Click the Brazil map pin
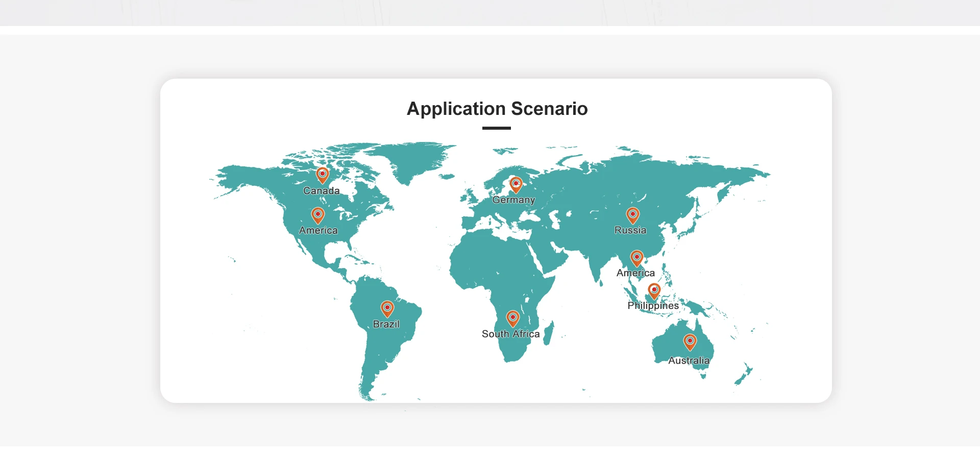Screen dimensions: 980x455 (x=387, y=308)
